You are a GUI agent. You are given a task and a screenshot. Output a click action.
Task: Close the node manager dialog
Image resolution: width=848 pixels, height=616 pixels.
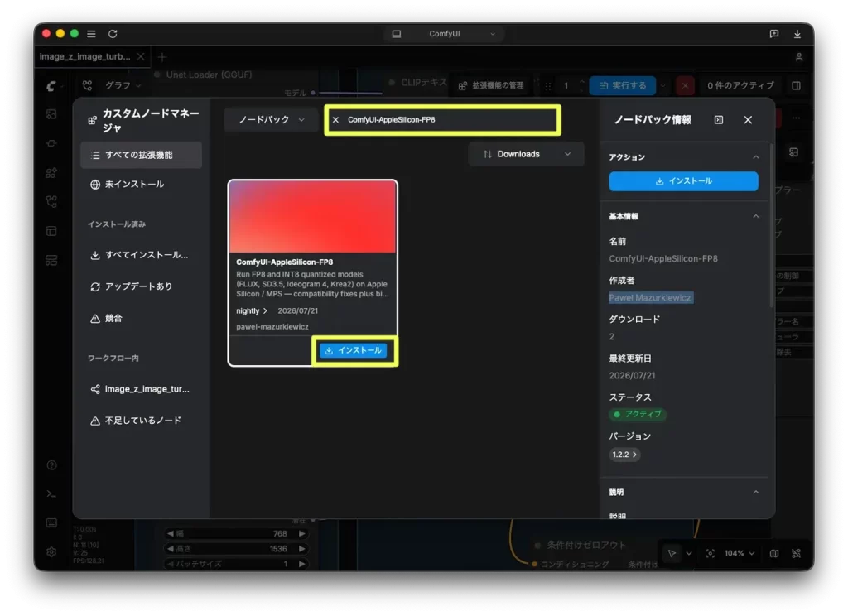[748, 119]
